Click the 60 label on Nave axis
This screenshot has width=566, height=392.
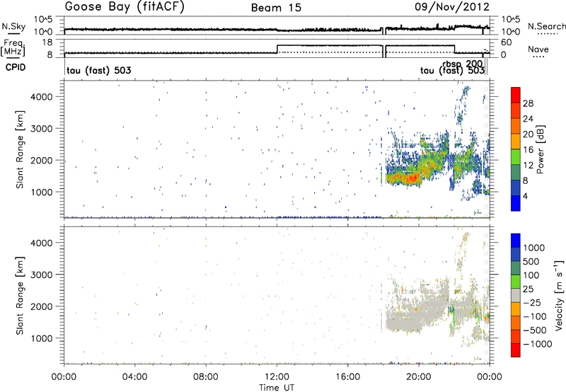coord(507,42)
